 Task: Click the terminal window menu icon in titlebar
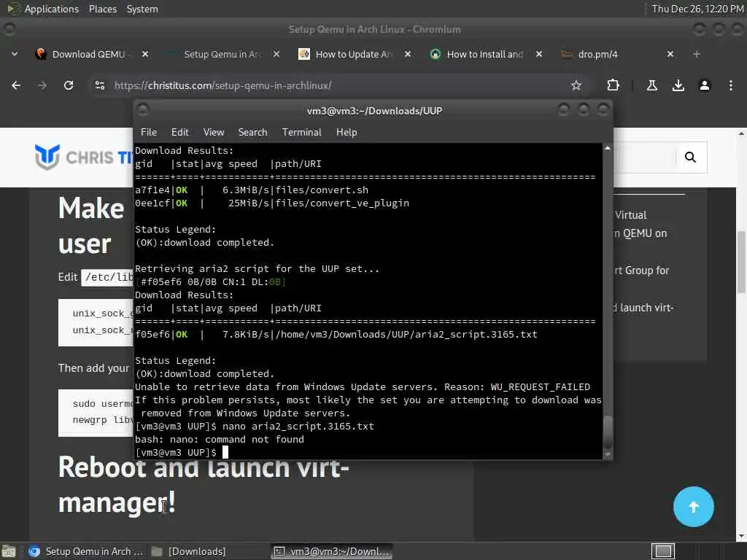tap(142, 110)
